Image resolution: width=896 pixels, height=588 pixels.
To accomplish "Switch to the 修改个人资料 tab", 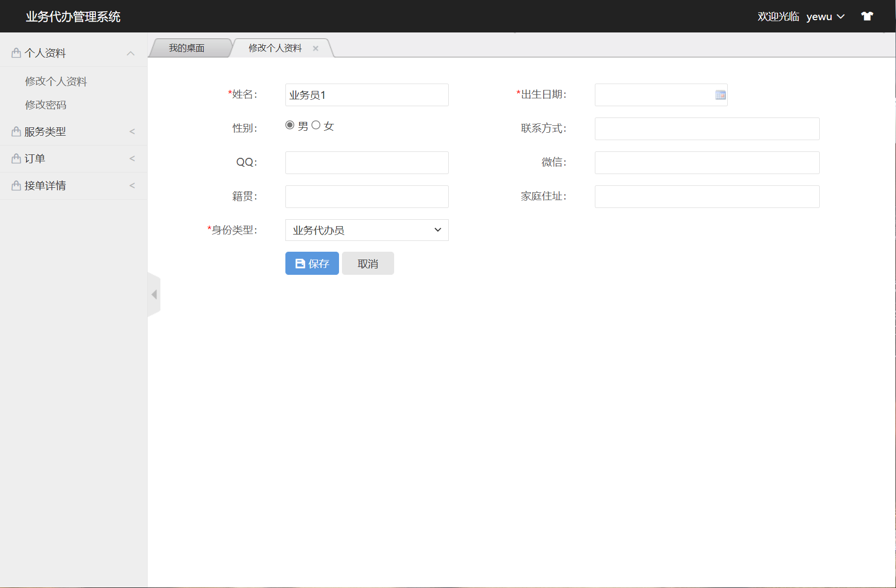I will point(276,48).
